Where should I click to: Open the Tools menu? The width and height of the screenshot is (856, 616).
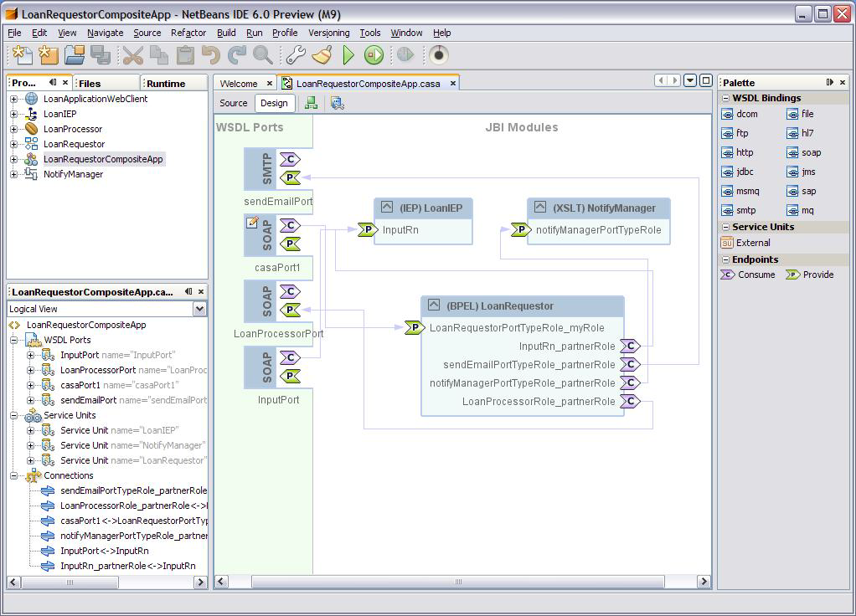coord(369,33)
